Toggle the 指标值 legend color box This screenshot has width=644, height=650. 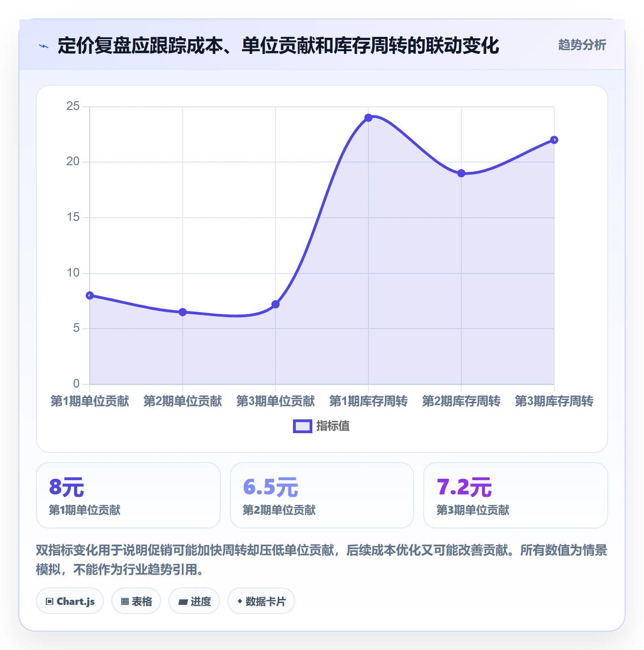click(303, 426)
